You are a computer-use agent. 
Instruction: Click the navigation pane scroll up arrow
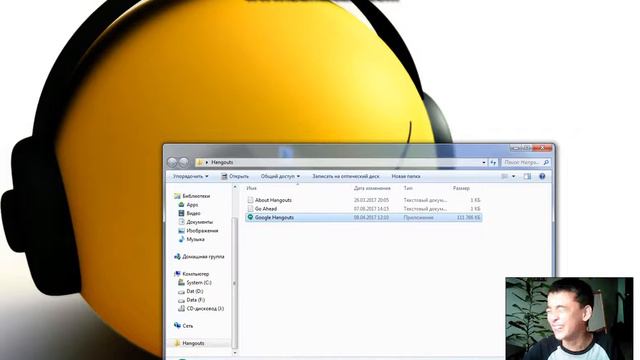(x=234, y=187)
